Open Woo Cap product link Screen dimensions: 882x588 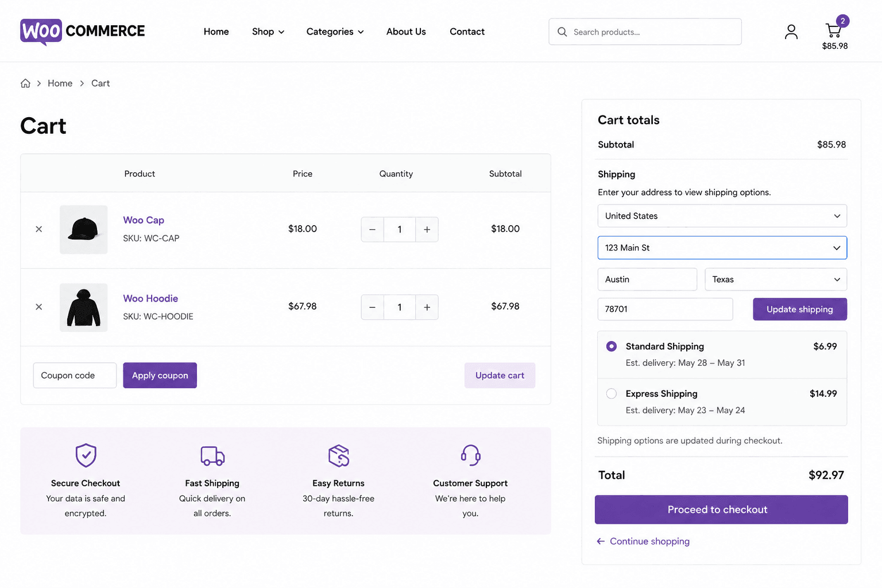point(144,220)
